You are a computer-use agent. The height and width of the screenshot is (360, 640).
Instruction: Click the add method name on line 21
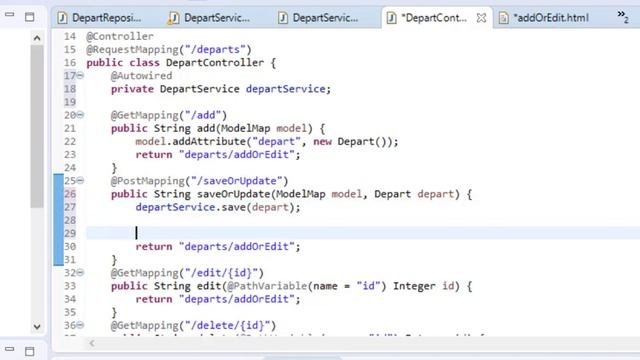pyautogui.click(x=206, y=128)
